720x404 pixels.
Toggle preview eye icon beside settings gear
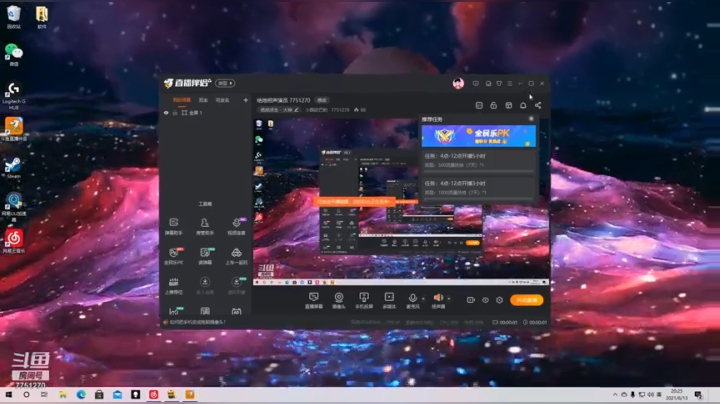[x=485, y=300]
